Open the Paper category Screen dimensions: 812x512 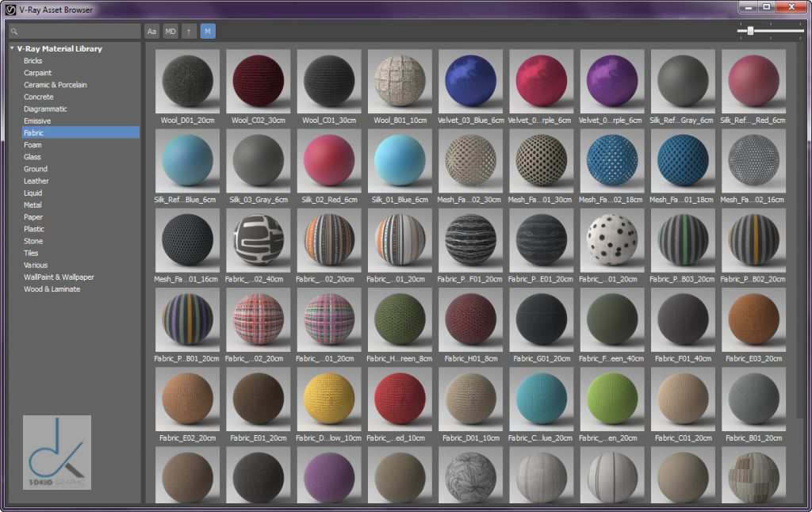point(33,217)
